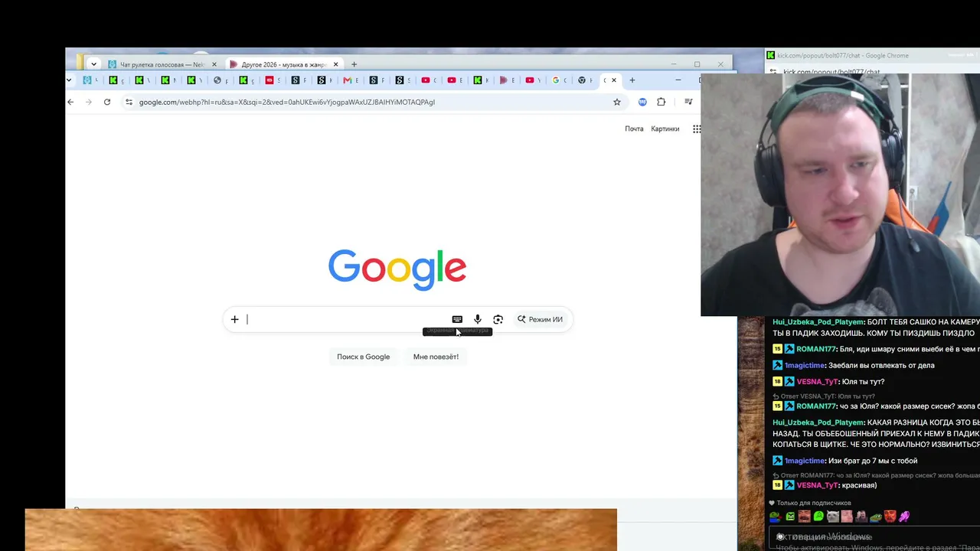Open Google Lens image search
The width and height of the screenshot is (980, 551).
(498, 319)
